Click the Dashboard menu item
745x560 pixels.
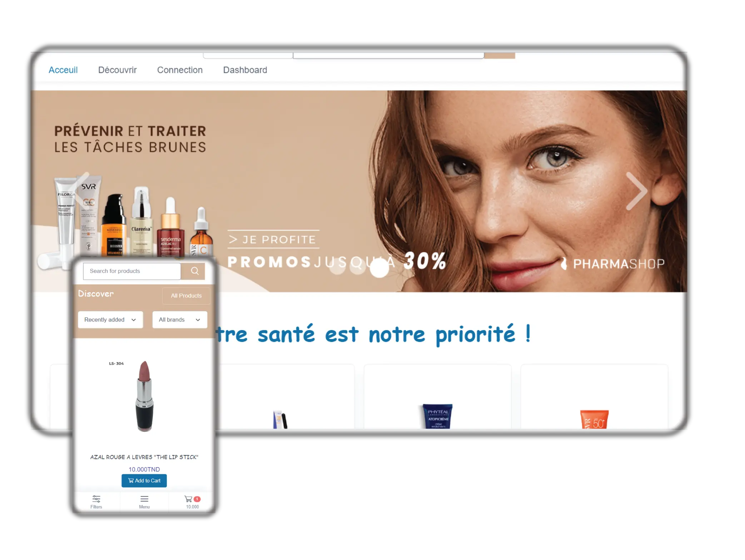point(245,70)
